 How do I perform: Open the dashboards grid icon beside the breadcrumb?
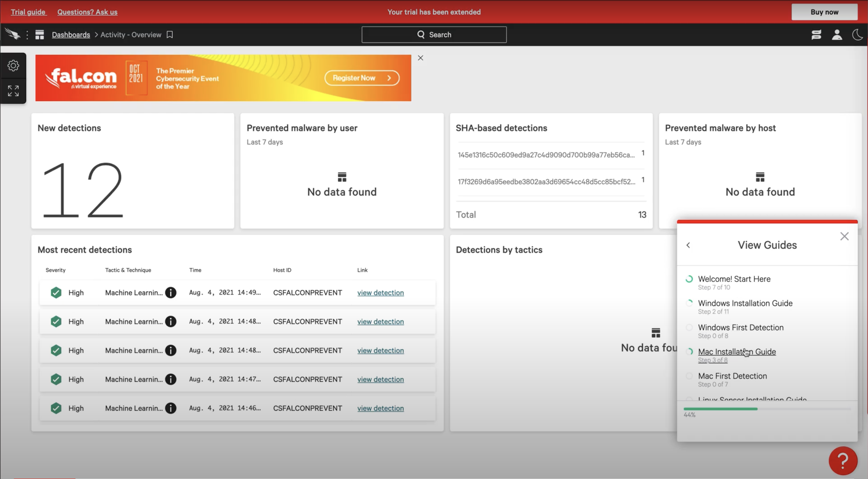(40, 34)
